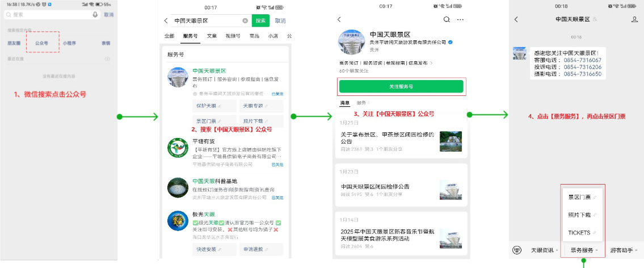Screen dimensions: 644x268
Task: Expand the 天眼资讯 bottom menu
Action: click(544, 250)
